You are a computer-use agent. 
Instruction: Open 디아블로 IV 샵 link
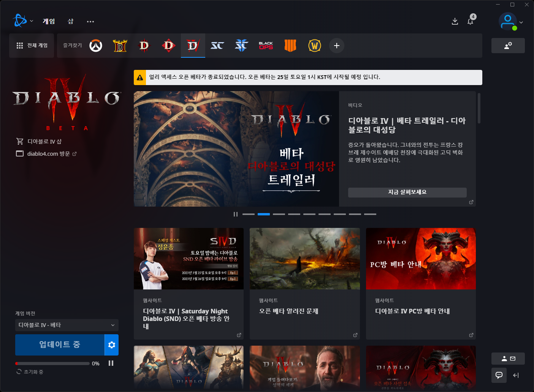pyautogui.click(x=39, y=141)
